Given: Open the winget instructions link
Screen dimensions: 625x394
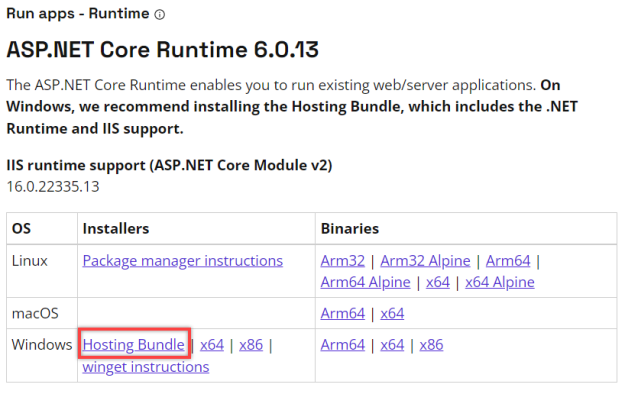Looking at the screenshot, I should coord(145,367).
